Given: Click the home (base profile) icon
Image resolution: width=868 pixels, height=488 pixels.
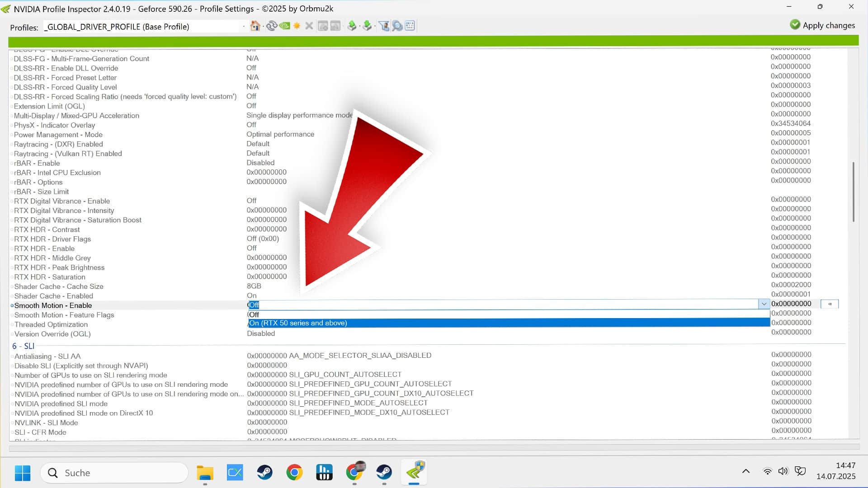Looking at the screenshot, I should point(255,26).
